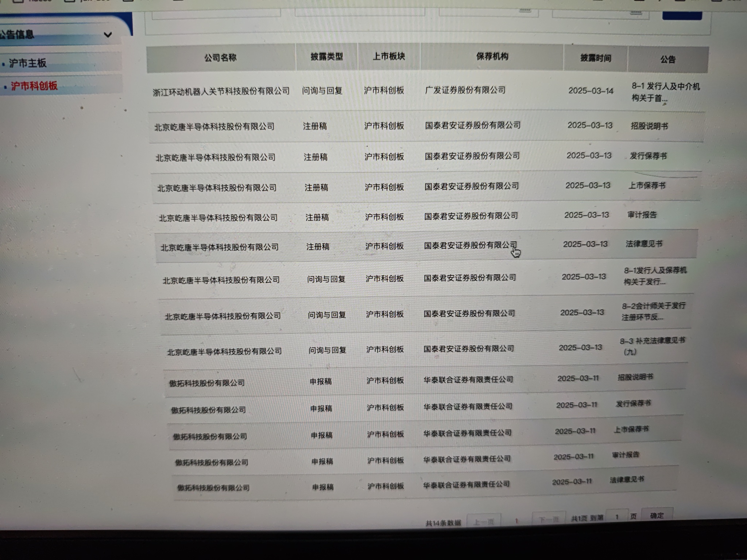This screenshot has height=560, width=747.
Task: Open 北京屹唐半导体 法律意见书 announcement
Action: click(644, 244)
